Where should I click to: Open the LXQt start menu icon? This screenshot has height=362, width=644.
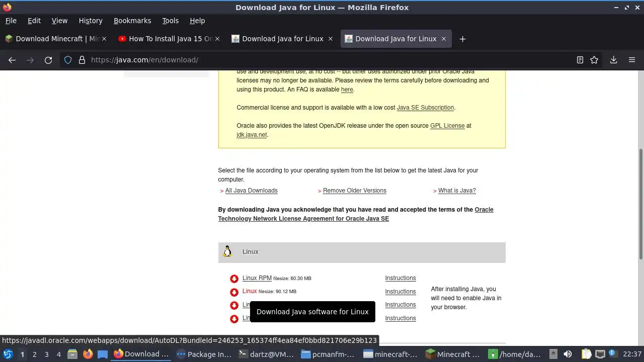[8, 354]
